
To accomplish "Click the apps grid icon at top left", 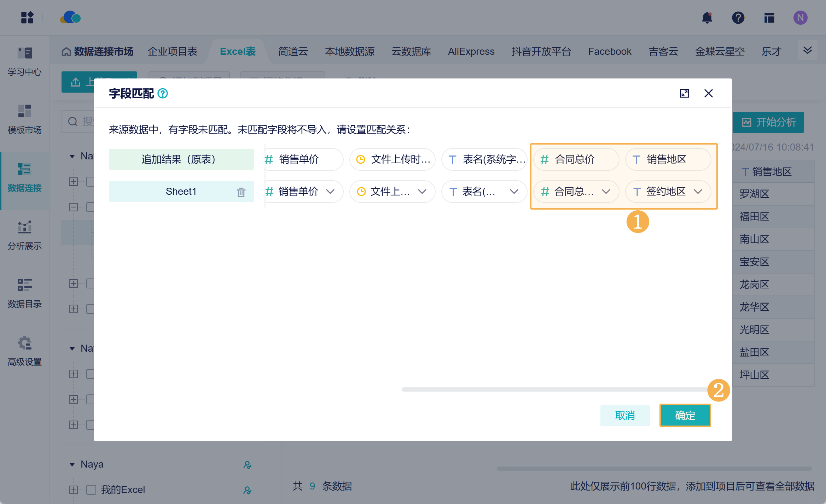I will tap(27, 18).
